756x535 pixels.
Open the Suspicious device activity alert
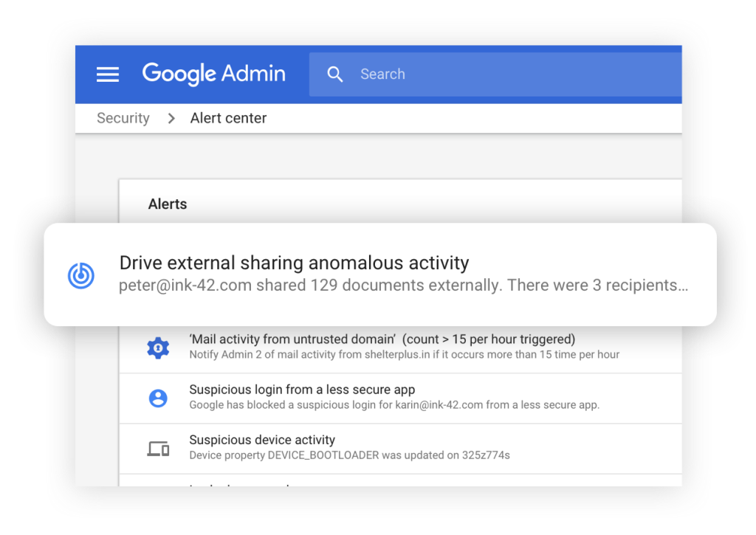coord(262,440)
